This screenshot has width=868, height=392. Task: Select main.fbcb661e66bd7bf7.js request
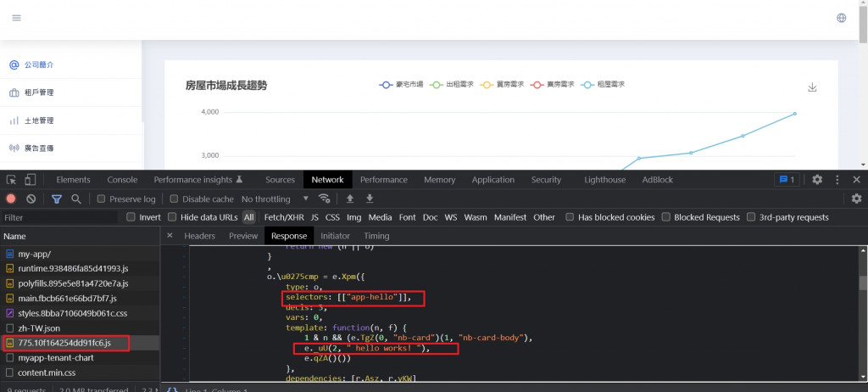(x=81, y=299)
